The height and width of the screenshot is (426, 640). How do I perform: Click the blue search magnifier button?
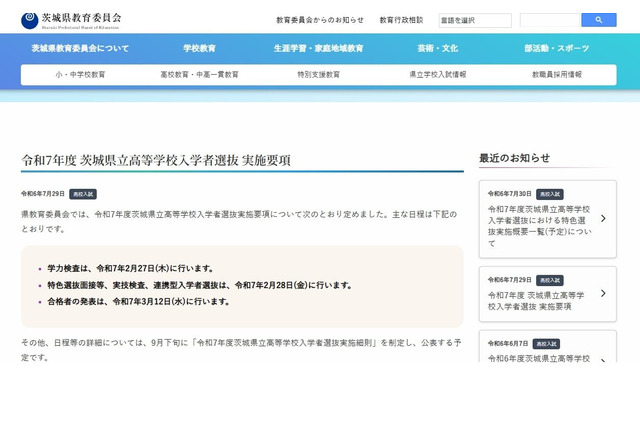point(598,20)
